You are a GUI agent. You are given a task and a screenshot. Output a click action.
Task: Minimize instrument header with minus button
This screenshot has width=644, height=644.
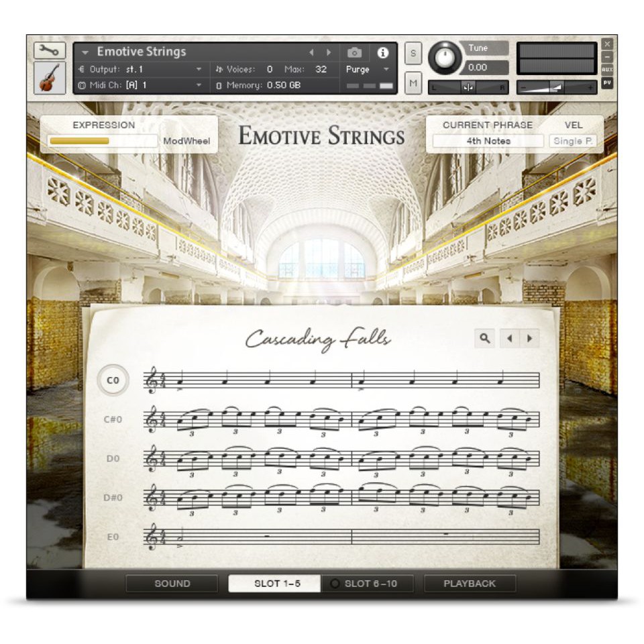607,56
